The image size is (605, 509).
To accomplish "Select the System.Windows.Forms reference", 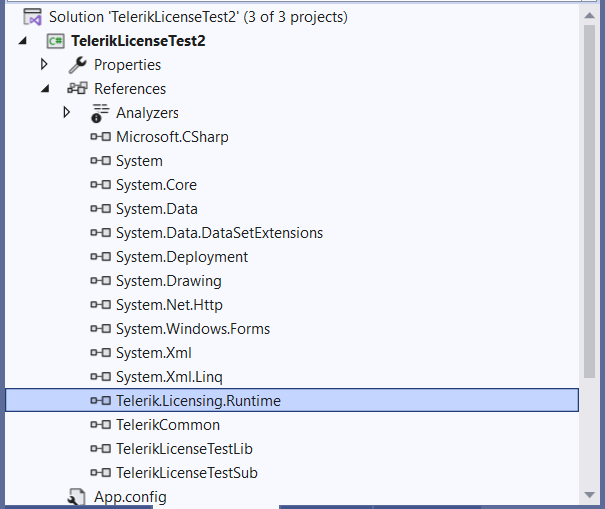I will pos(192,329).
